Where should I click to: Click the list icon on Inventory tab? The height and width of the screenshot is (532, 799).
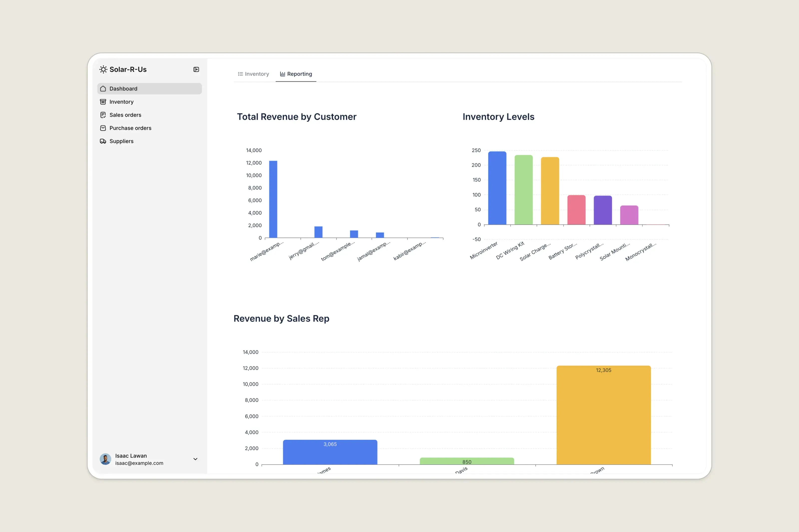240,74
